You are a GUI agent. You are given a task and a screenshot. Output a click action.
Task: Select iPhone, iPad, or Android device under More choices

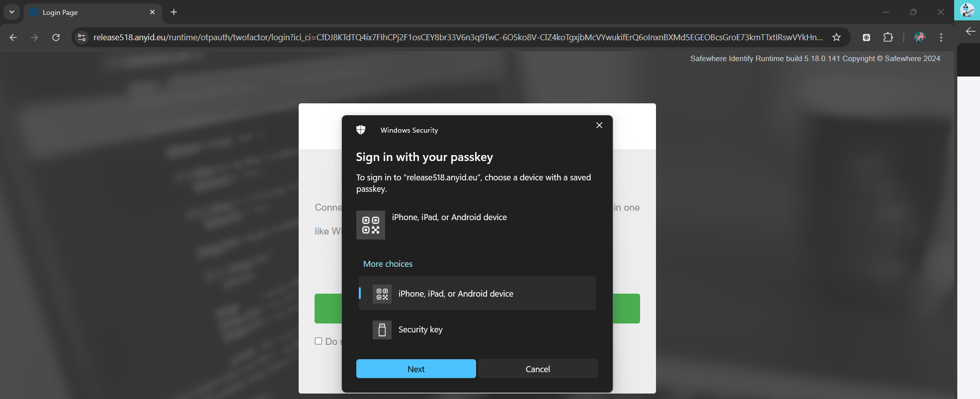477,294
